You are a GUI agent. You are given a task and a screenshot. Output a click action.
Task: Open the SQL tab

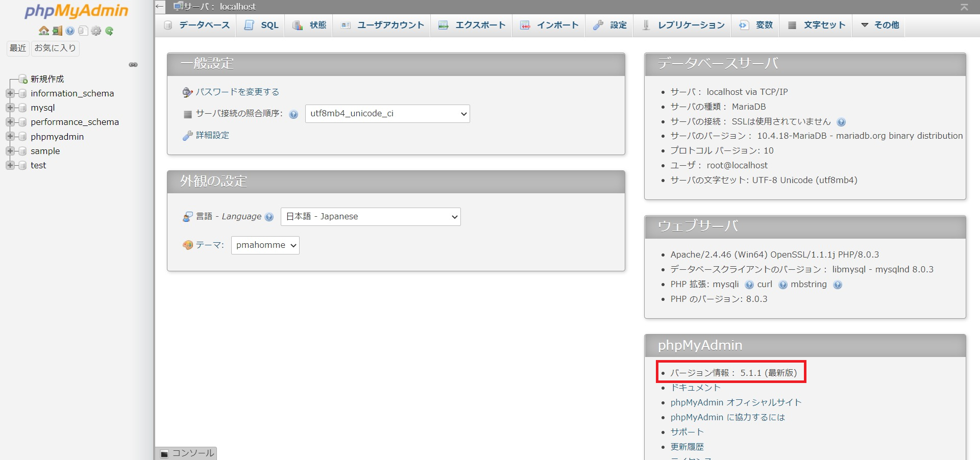pos(261,25)
